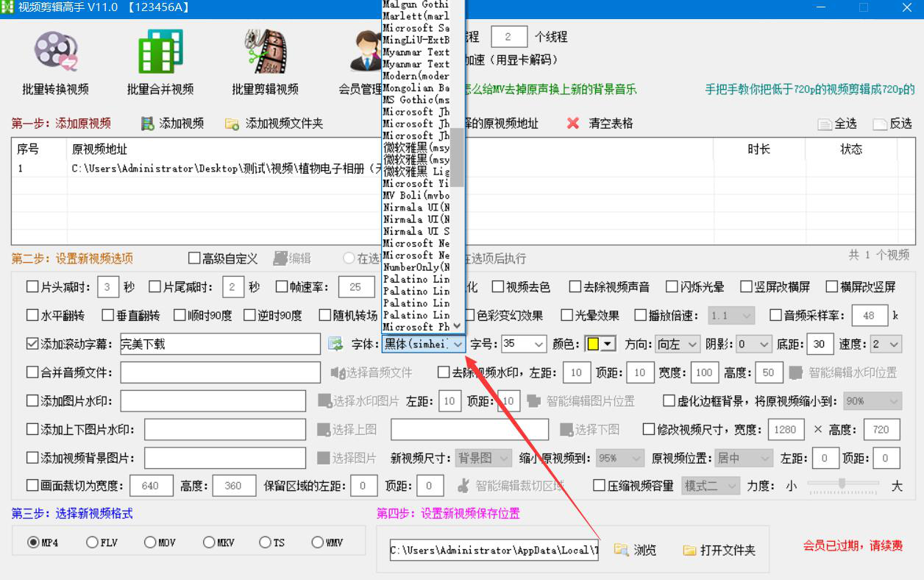Check the 竖屏改横屏 option

[746, 287]
